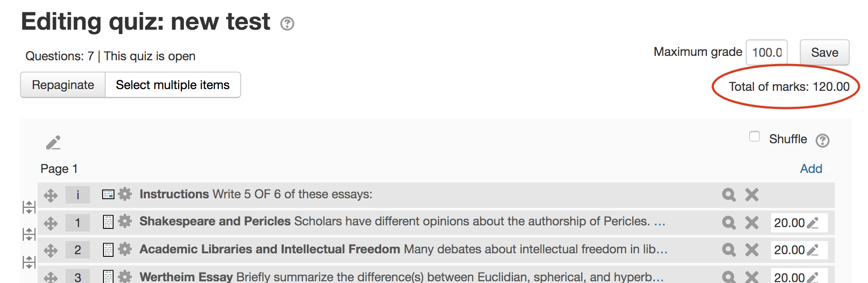Focus the Maximum grade input field
The image size is (868, 283).
coord(767,52)
